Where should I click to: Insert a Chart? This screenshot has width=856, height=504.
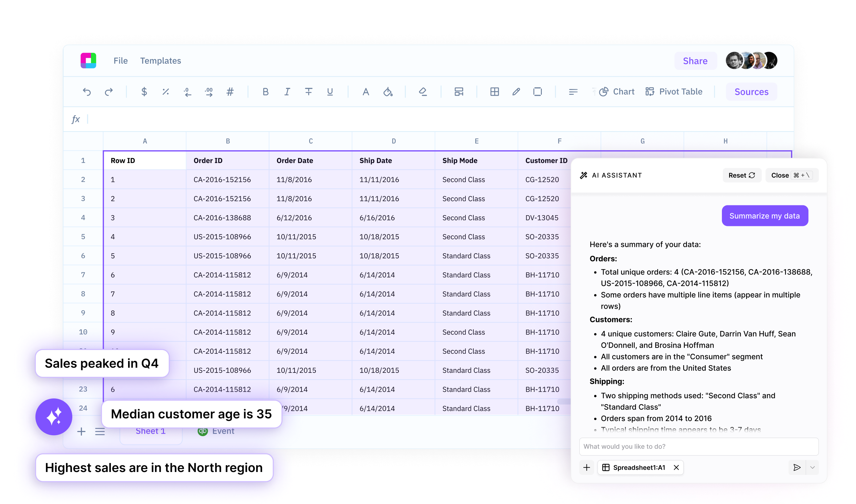pyautogui.click(x=617, y=92)
